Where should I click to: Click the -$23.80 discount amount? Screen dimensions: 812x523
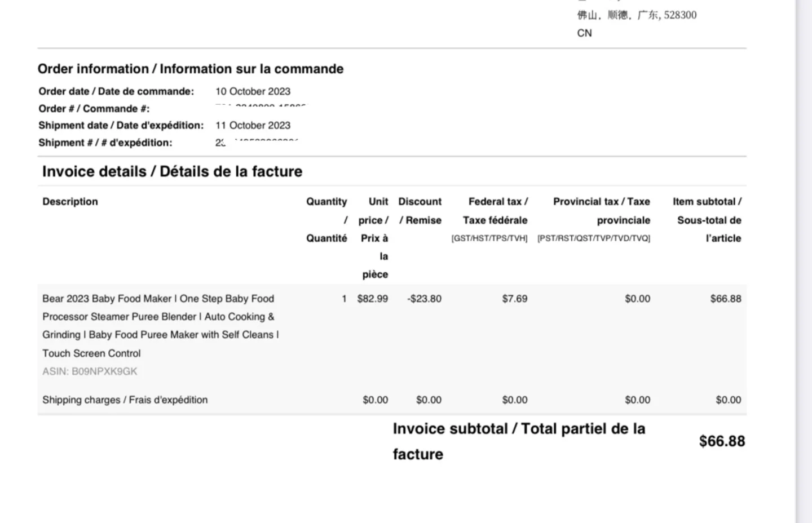[424, 299]
